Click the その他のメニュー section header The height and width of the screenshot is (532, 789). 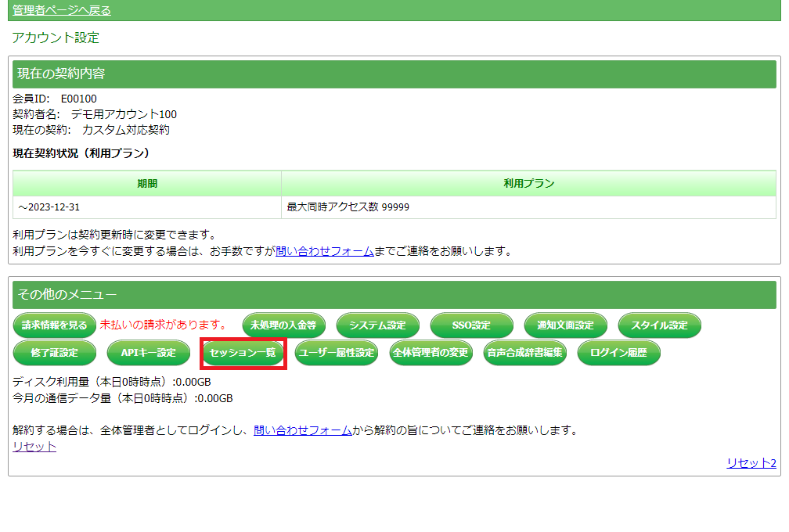[x=394, y=295]
